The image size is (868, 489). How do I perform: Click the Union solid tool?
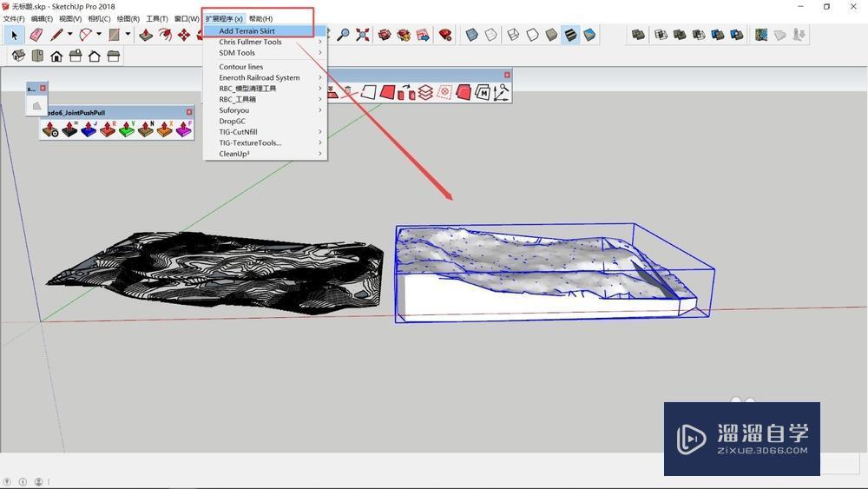coord(680,35)
